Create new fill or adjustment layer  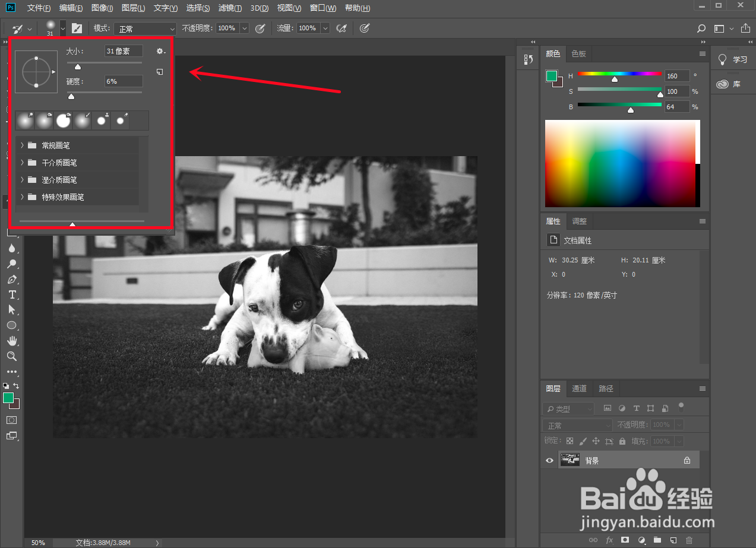point(641,540)
